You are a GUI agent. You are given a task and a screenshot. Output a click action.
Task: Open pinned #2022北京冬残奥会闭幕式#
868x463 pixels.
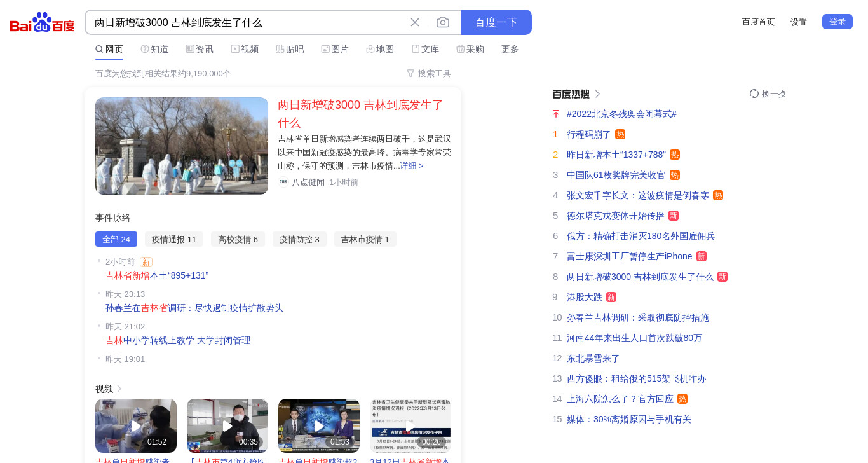(x=621, y=114)
